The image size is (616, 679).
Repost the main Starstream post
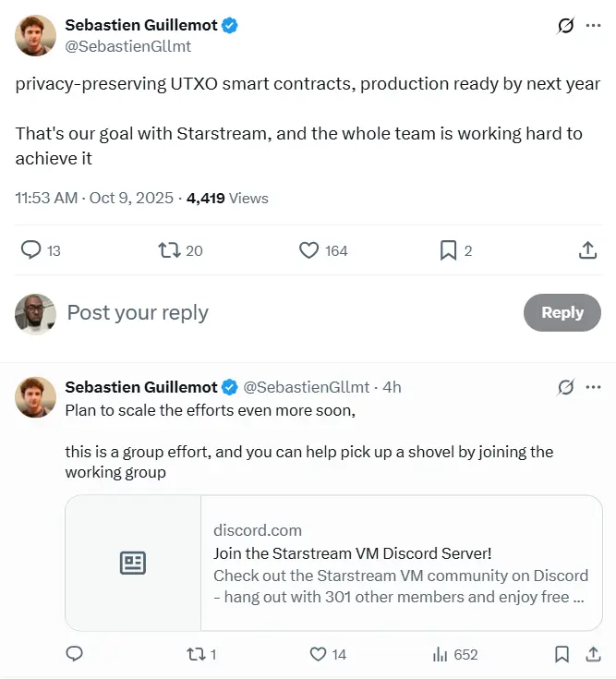click(169, 249)
